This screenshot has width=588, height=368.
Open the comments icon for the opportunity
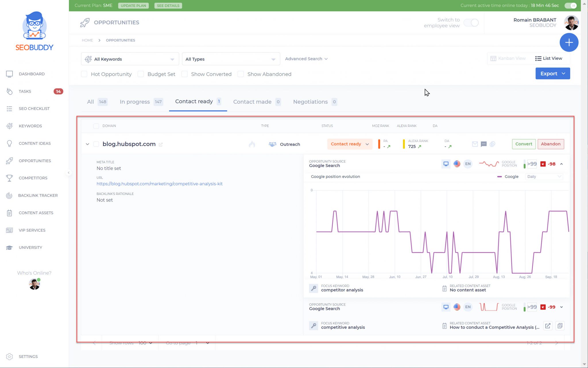(484, 144)
